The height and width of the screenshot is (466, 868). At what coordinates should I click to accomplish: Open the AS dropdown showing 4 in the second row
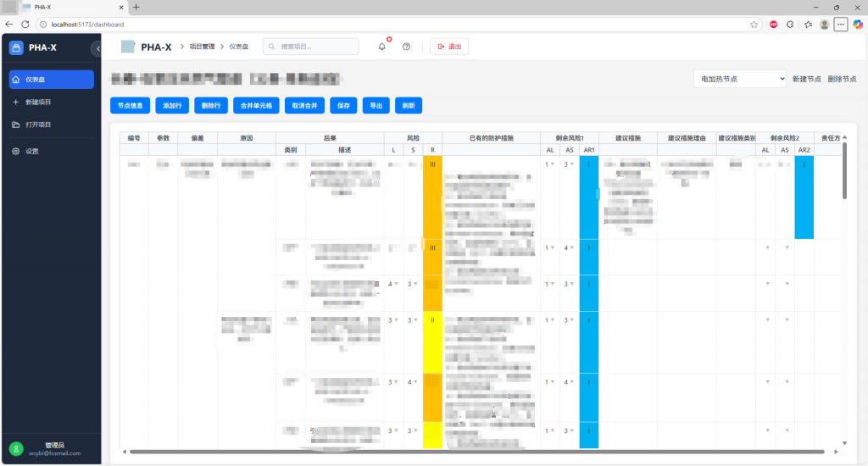(570, 248)
